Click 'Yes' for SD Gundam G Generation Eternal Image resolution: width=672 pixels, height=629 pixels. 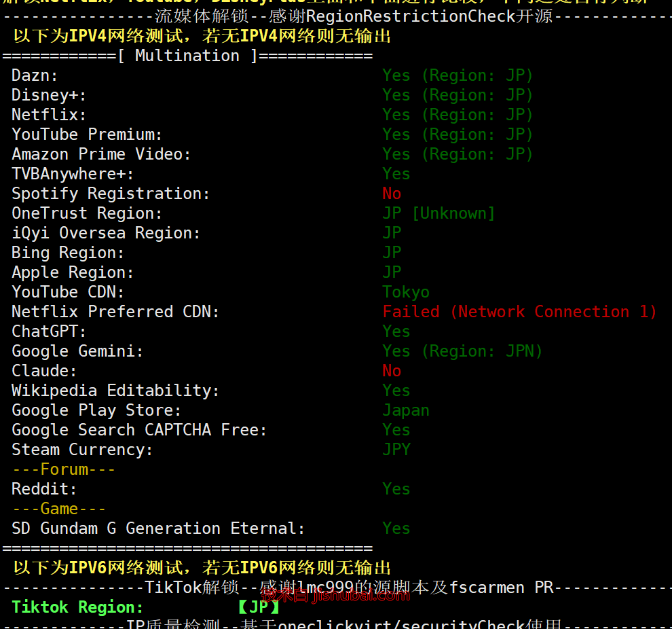396,528
